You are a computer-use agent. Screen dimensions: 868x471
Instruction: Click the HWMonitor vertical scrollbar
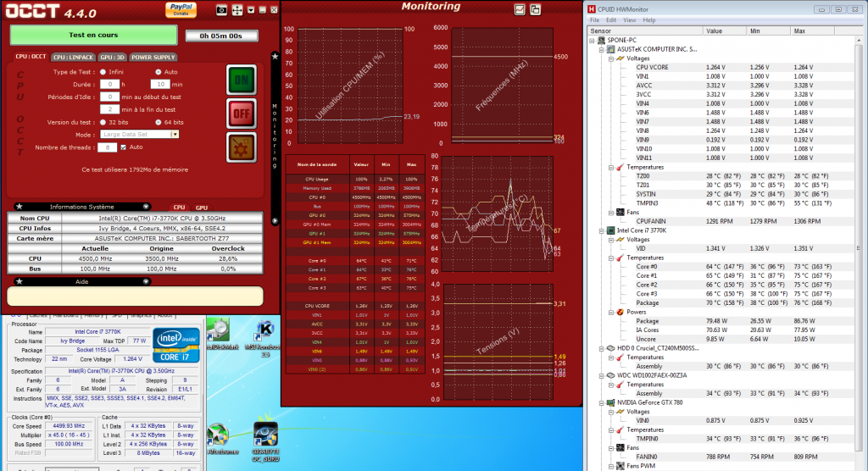tap(859, 249)
